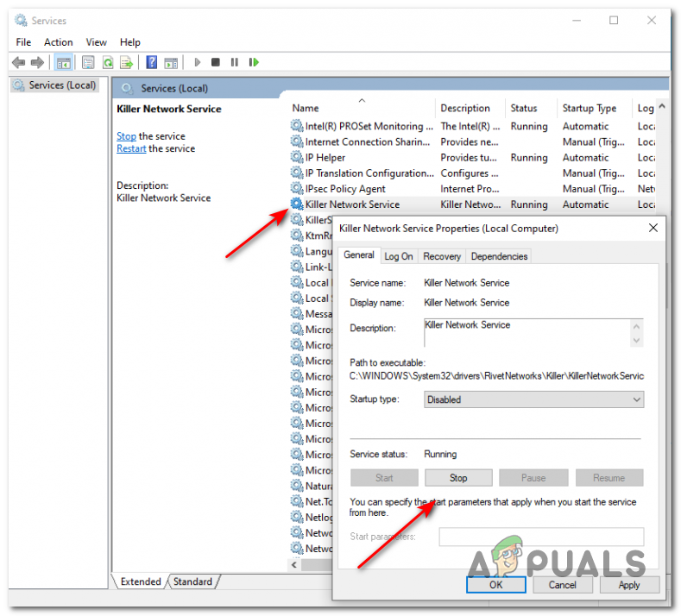Select the IP Helper service row

(472, 158)
